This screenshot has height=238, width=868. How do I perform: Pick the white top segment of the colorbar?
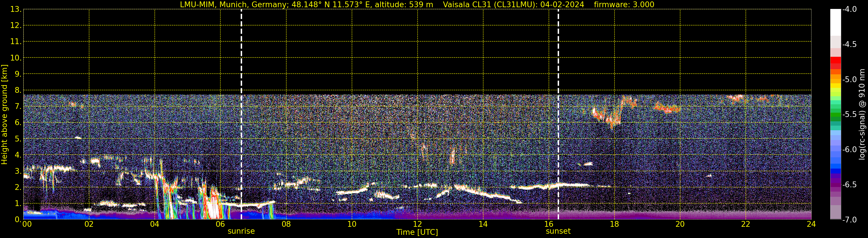(835, 22)
